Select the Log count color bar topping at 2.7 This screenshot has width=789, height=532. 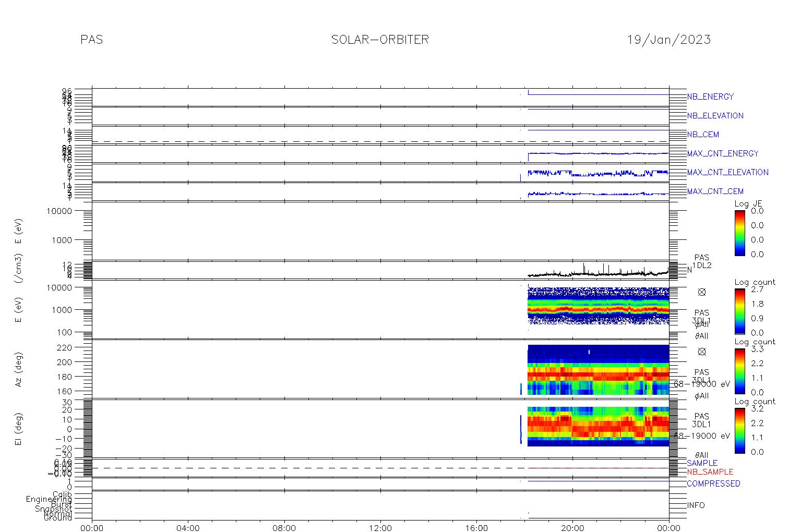point(739,311)
